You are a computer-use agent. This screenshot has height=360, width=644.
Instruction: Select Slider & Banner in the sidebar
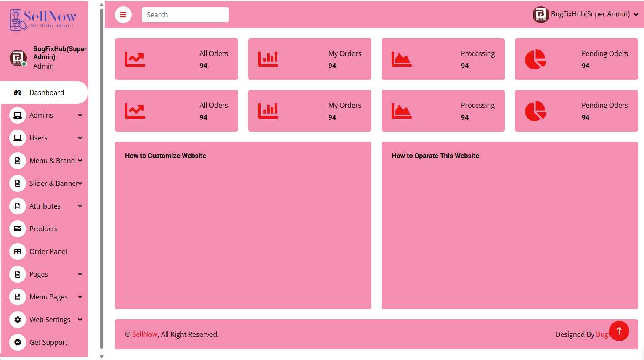[x=53, y=183]
